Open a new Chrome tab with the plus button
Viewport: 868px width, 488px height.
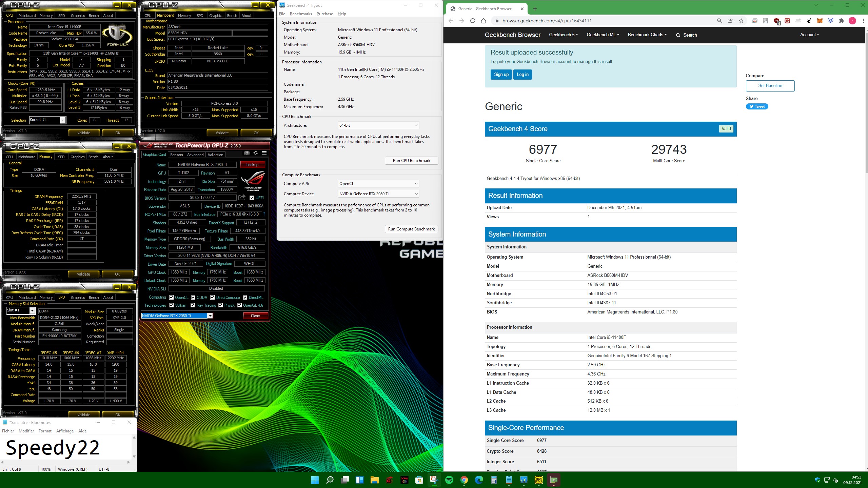pyautogui.click(x=535, y=9)
